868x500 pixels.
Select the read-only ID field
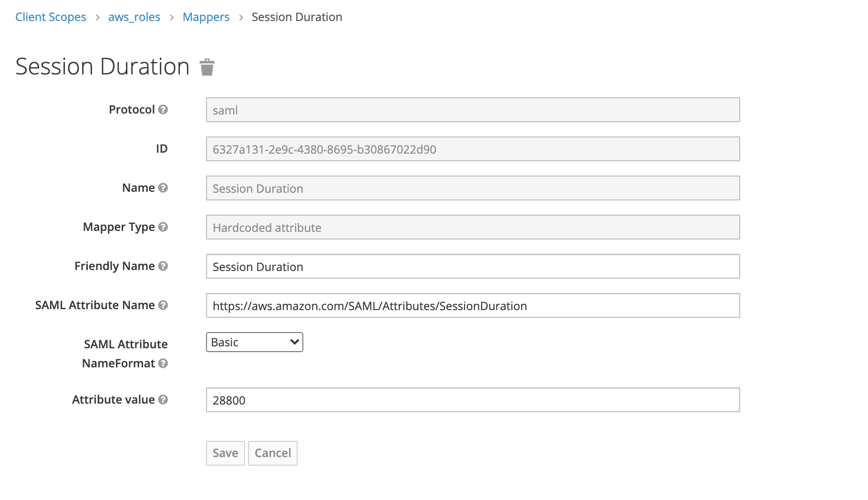click(x=473, y=149)
